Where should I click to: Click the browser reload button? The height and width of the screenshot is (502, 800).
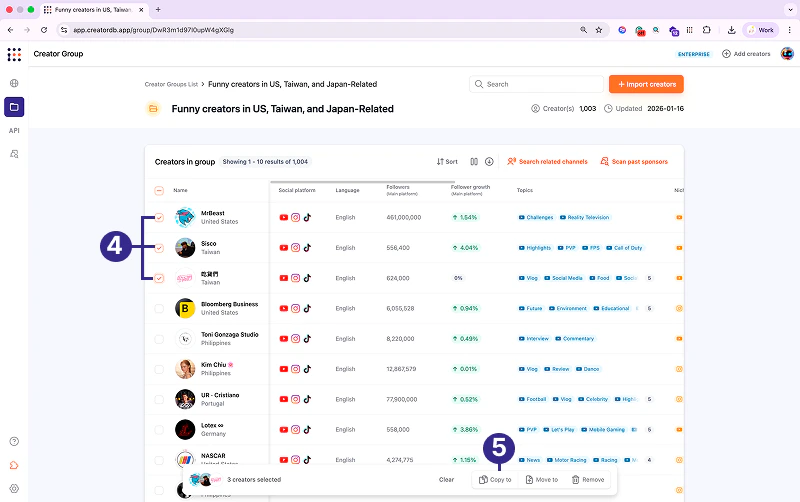pos(44,30)
